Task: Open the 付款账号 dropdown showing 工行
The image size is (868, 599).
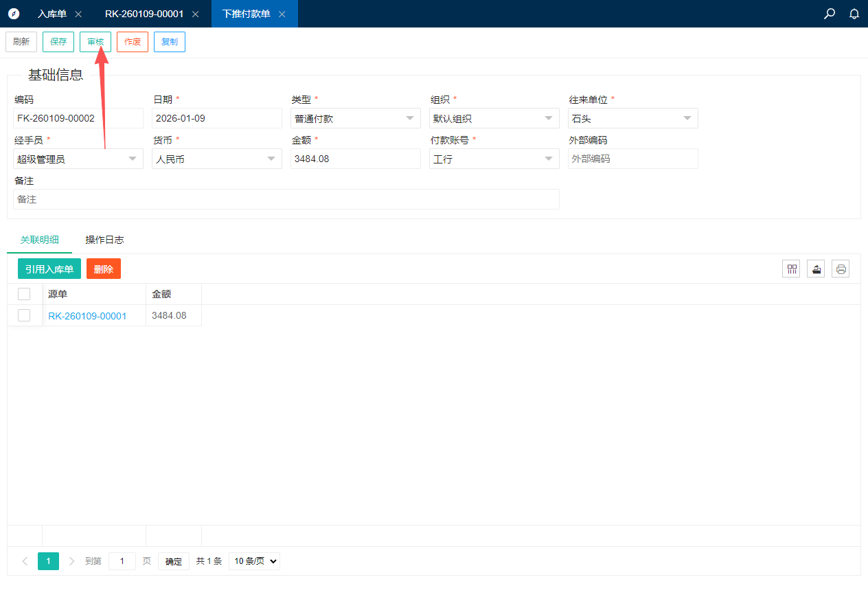Action: [494, 159]
